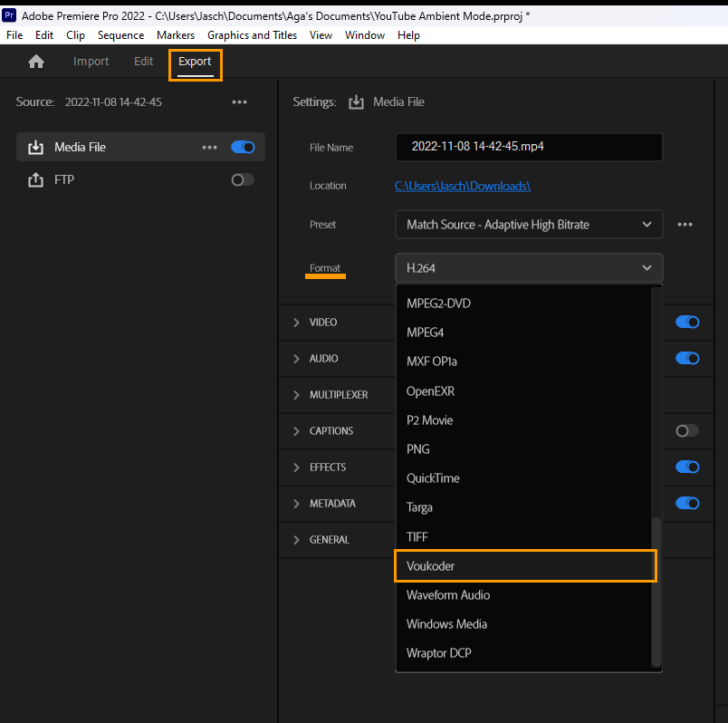Image resolution: width=728 pixels, height=723 pixels.
Task: Collapse the Format H.264 dropdown
Action: pos(529,268)
